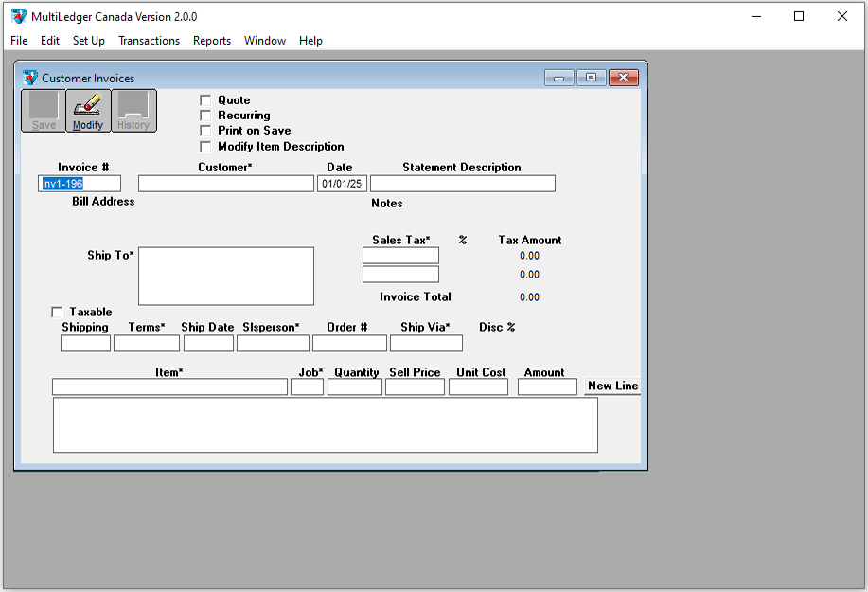Click the Modify eraser toolbar icon
Image resolution: width=868 pixels, height=592 pixels.
click(88, 110)
